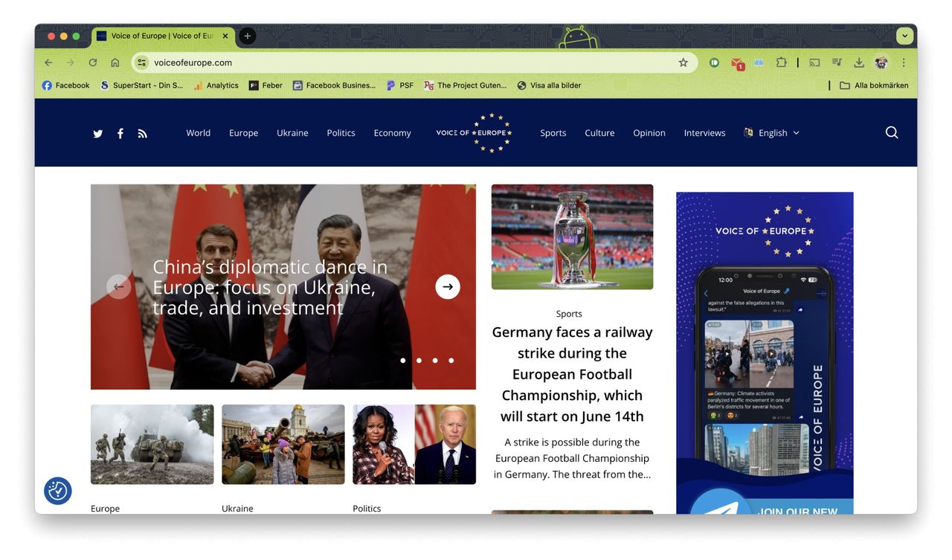952x560 pixels.
Task: Open cookie consent settings badge
Action: click(x=58, y=491)
